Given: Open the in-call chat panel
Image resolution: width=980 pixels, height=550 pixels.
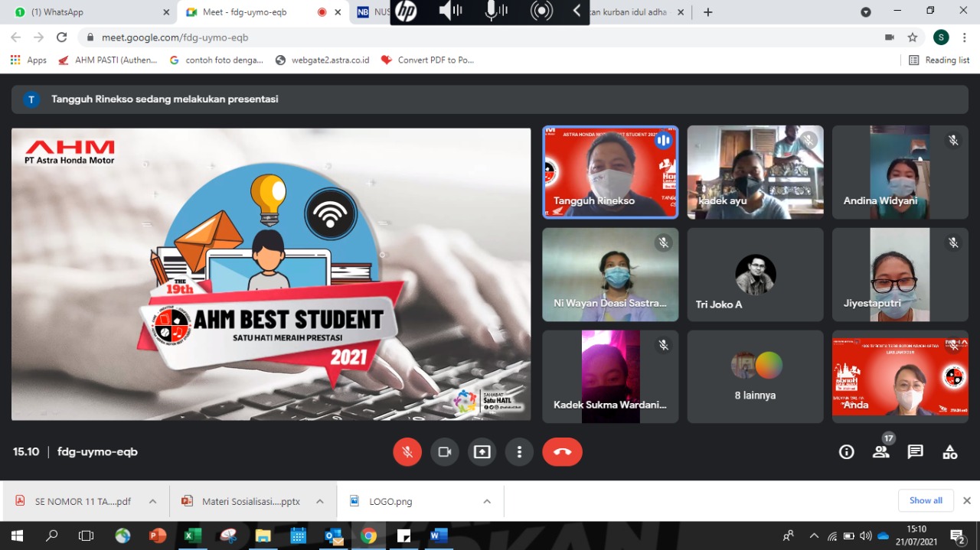Looking at the screenshot, I should click(x=916, y=452).
